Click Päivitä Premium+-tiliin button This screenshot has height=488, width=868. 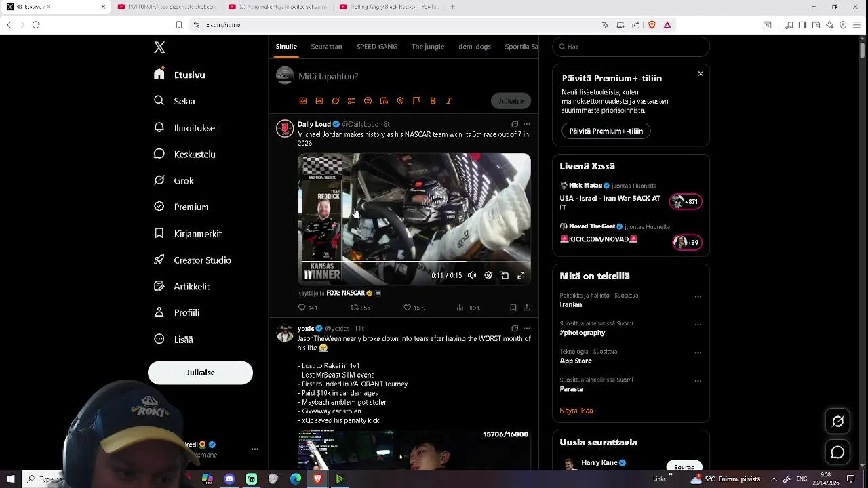point(606,131)
